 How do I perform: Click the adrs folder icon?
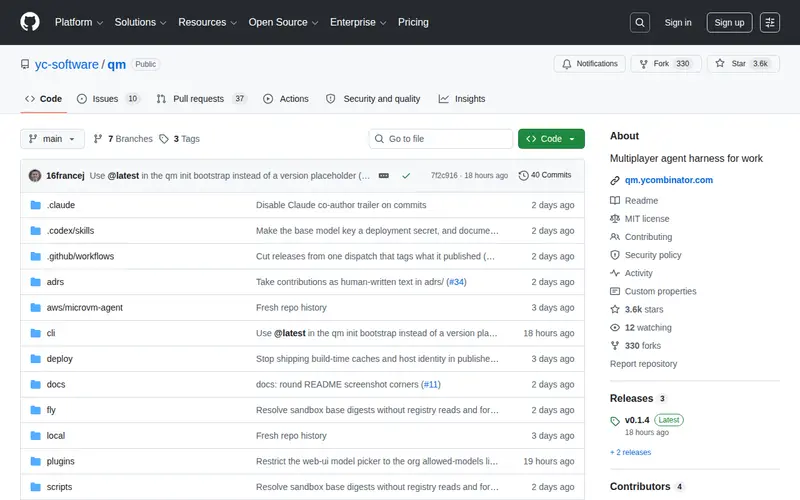point(35,282)
